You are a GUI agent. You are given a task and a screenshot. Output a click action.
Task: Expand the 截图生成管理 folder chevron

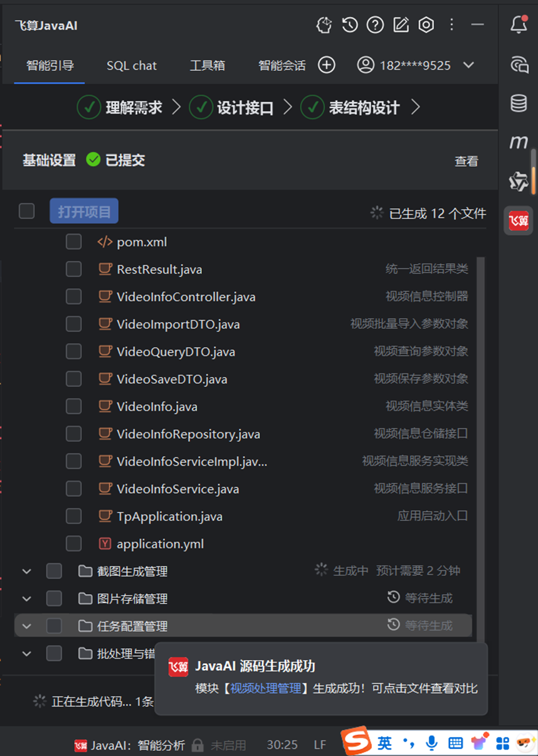pyautogui.click(x=26, y=572)
